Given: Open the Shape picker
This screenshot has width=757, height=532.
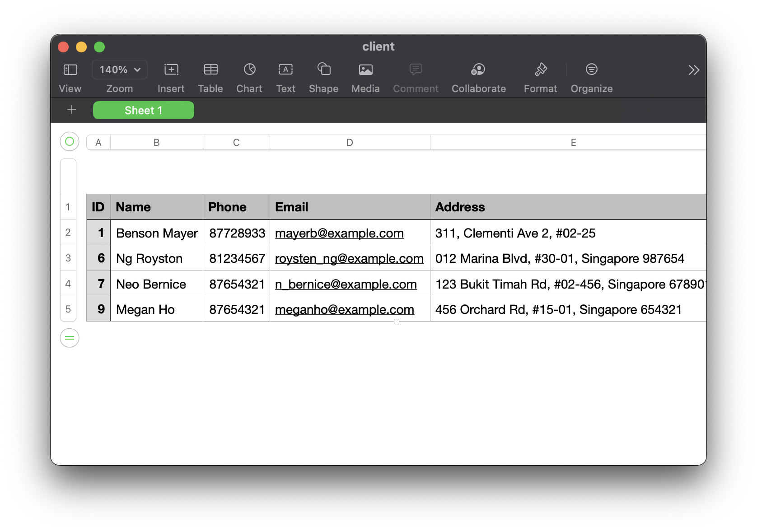Looking at the screenshot, I should (x=324, y=69).
